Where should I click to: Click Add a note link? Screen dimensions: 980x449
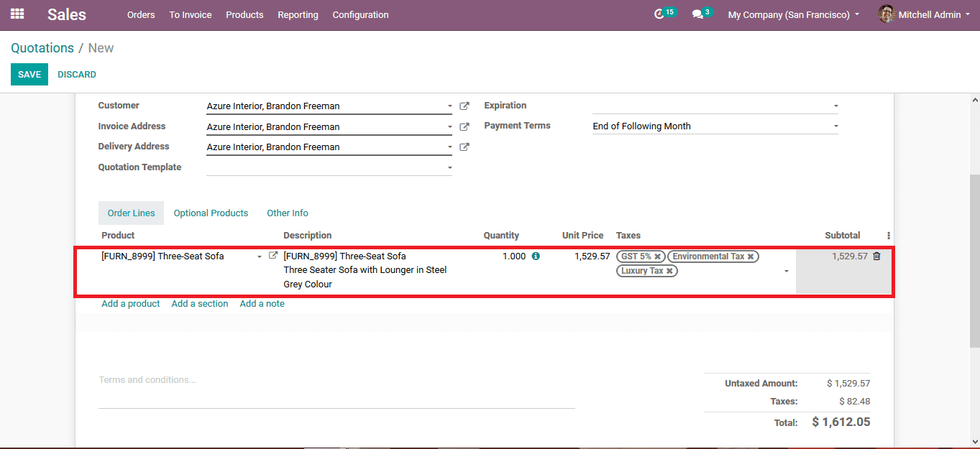pyautogui.click(x=262, y=304)
